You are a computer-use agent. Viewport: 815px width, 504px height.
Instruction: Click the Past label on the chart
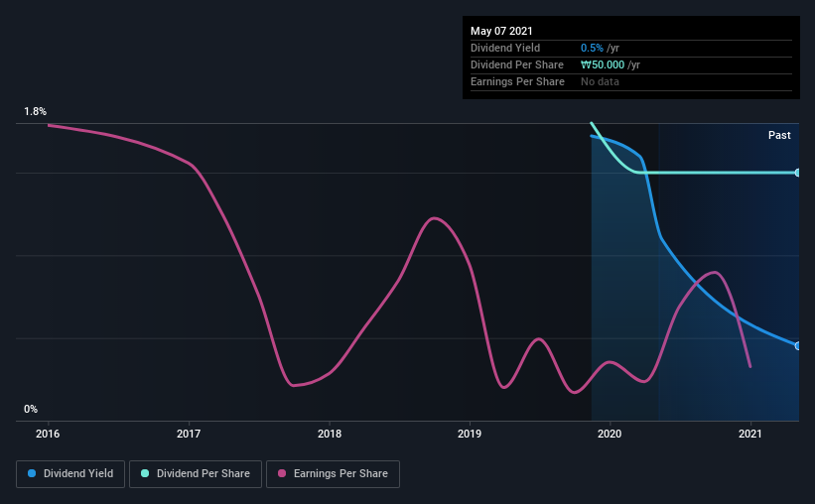coord(779,135)
